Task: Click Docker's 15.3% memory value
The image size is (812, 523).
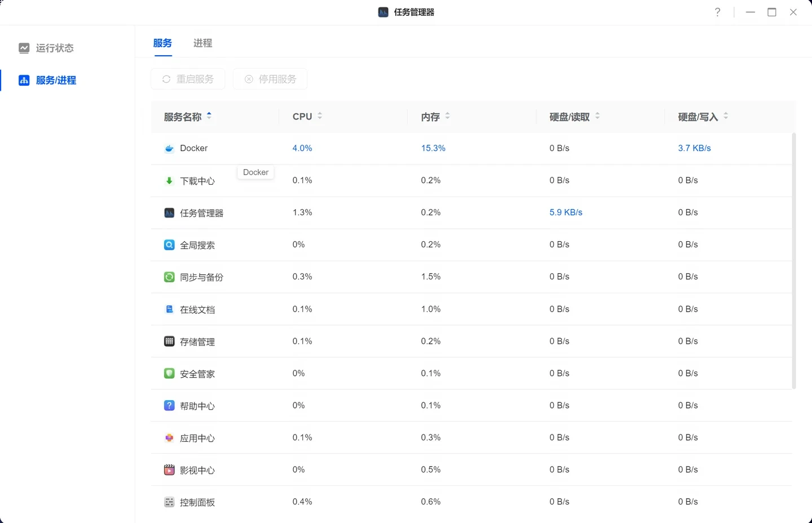Action: pyautogui.click(x=433, y=148)
